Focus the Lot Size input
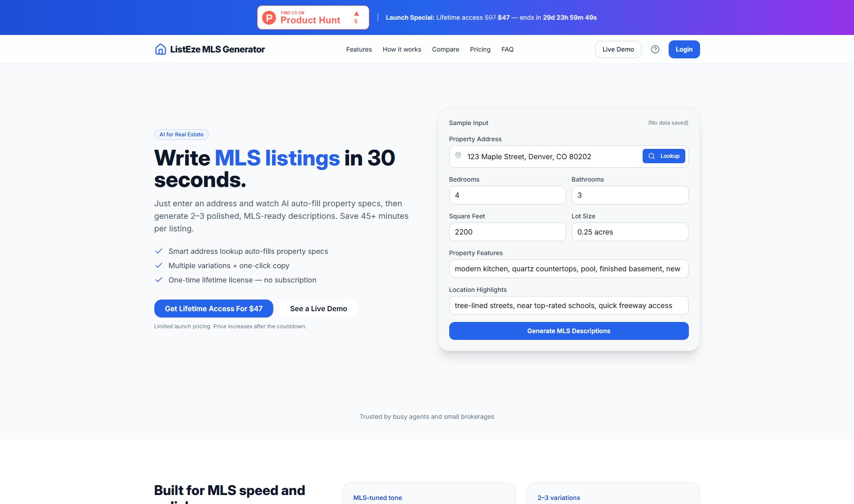The width and height of the screenshot is (854, 504). (630, 232)
